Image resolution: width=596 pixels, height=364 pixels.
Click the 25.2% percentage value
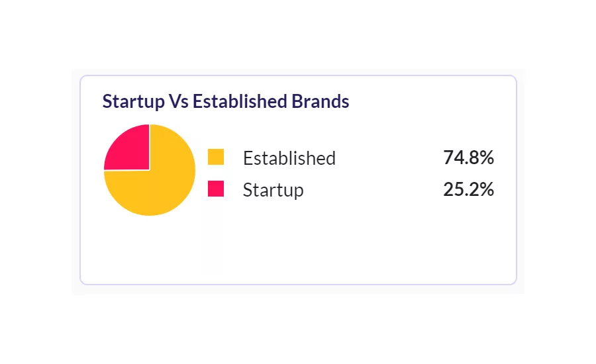click(468, 189)
